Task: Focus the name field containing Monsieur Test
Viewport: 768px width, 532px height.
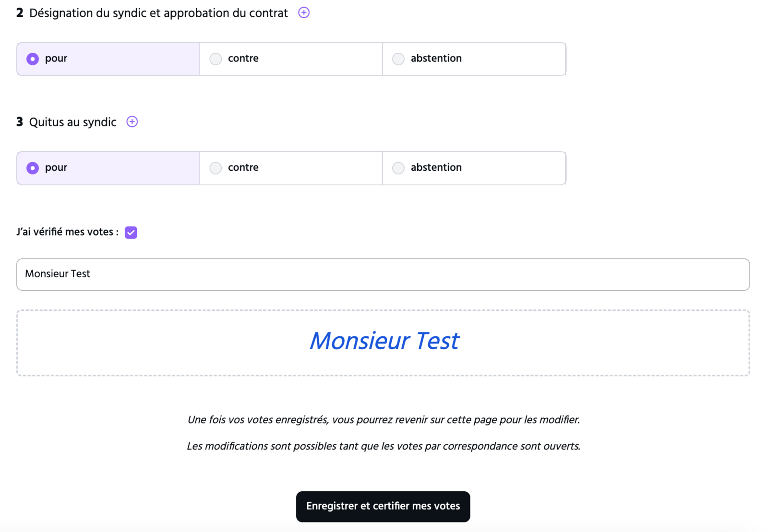Action: tap(383, 274)
